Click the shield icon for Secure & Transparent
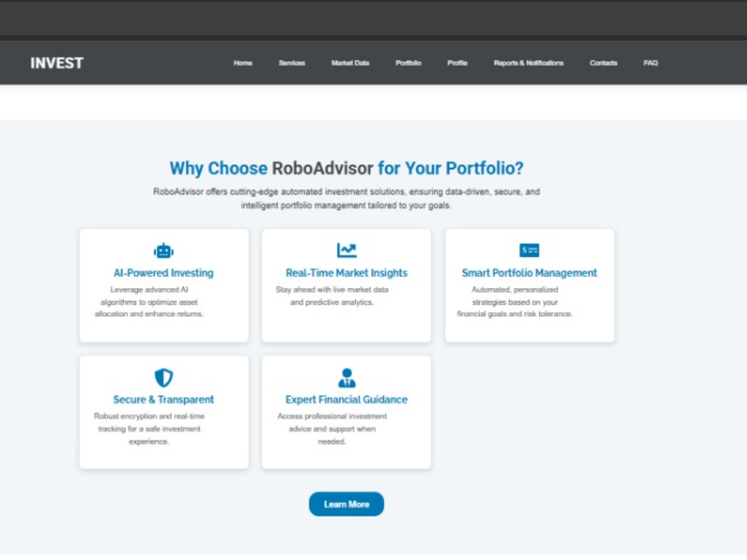Viewport: 747px width, 560px height. [x=164, y=378]
